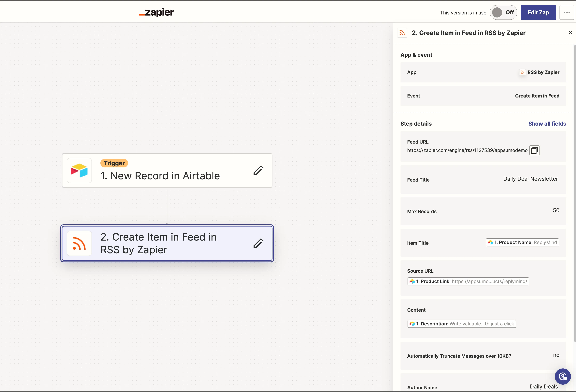Close the step details panel
Viewport: 576px width, 392px height.
coord(570,33)
